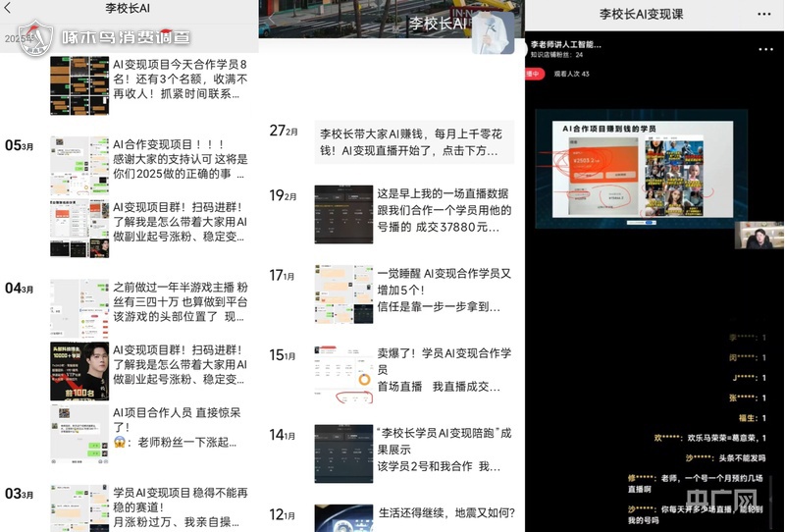Open the 前100名 promotional poster thumbnail
785x532 pixels.
tap(79, 371)
